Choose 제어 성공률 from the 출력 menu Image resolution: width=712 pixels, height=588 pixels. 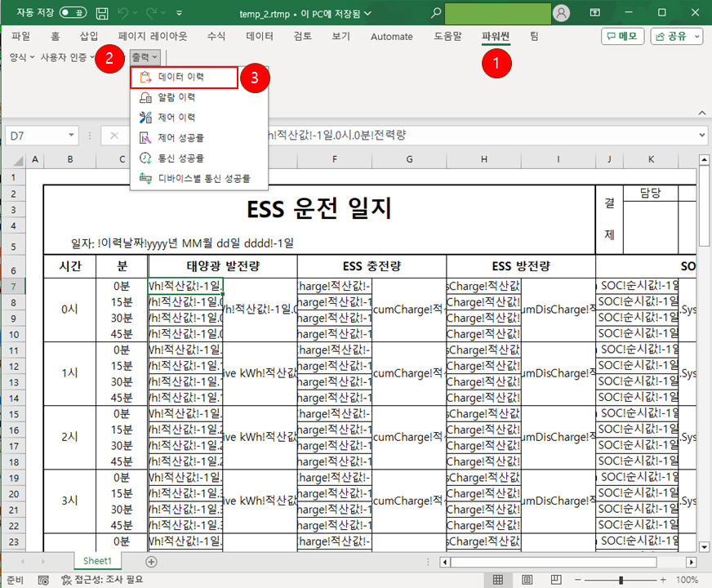199,138
